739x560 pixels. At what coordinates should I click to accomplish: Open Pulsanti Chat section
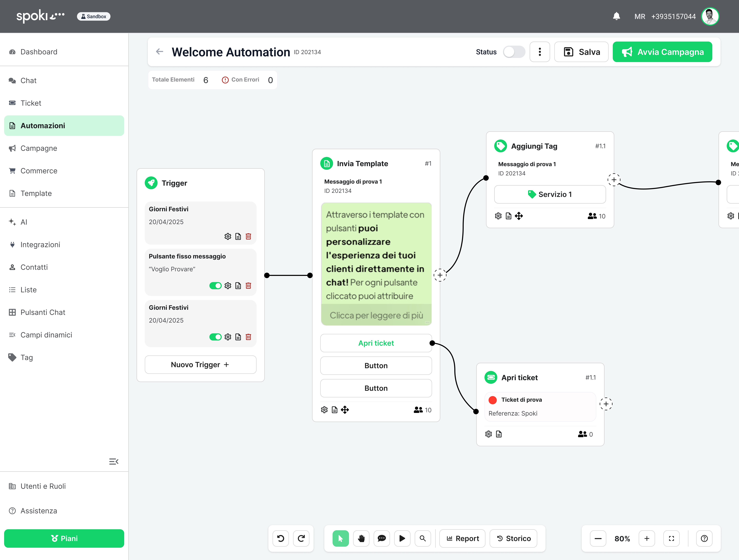point(64,312)
